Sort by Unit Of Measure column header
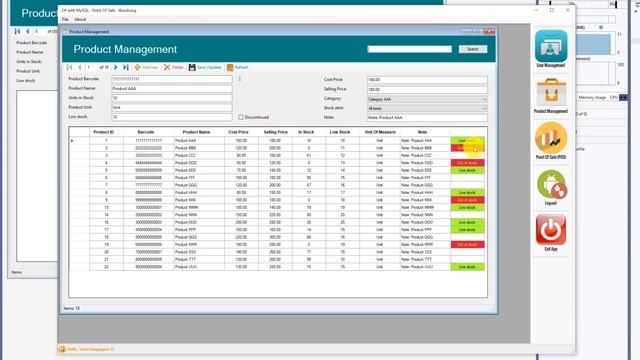 (380, 132)
